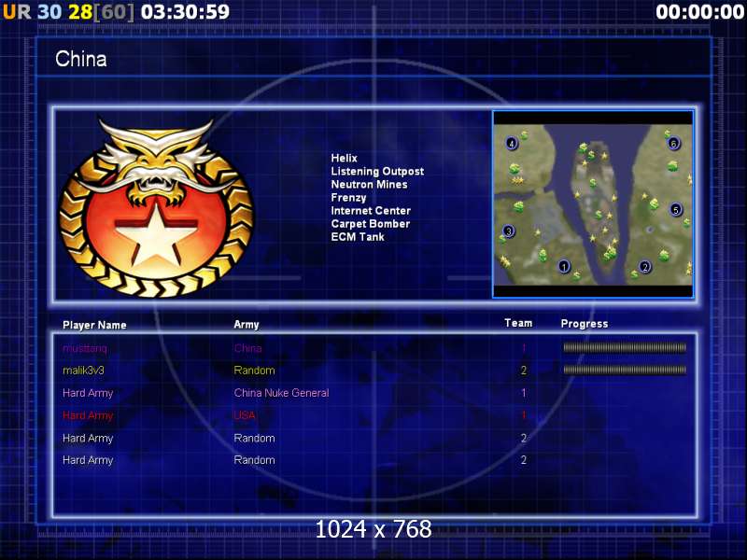This screenshot has width=747, height=560.
Task: Click the "Player Name" column header
Action: [94, 325]
